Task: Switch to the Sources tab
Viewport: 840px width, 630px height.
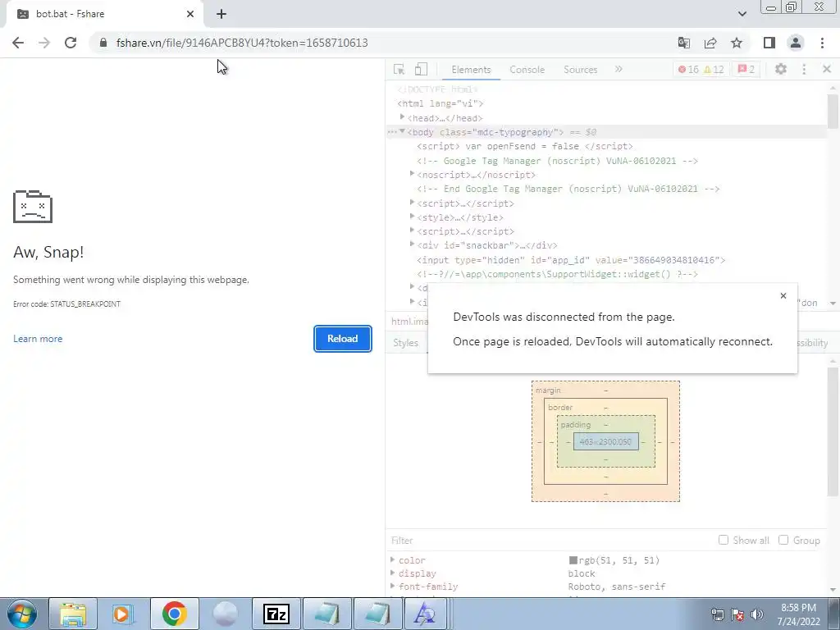Action: (x=580, y=70)
